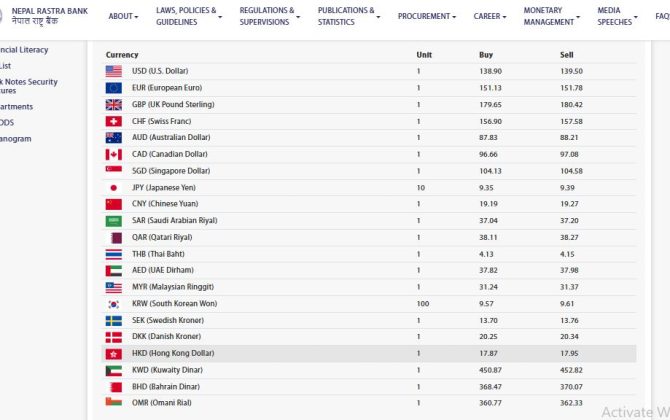The image size is (670, 420).
Task: Click the Canadian Dollar flag icon
Action: tap(113, 154)
